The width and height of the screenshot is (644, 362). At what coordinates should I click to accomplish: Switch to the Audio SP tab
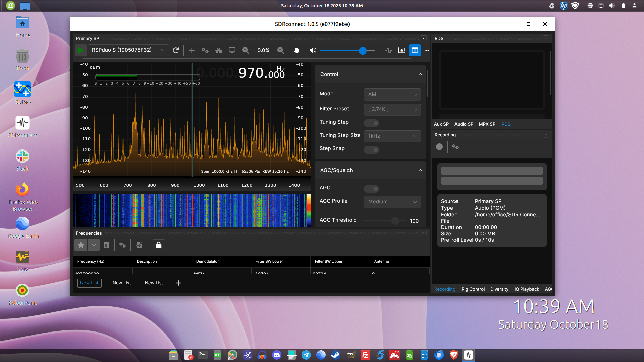click(464, 124)
